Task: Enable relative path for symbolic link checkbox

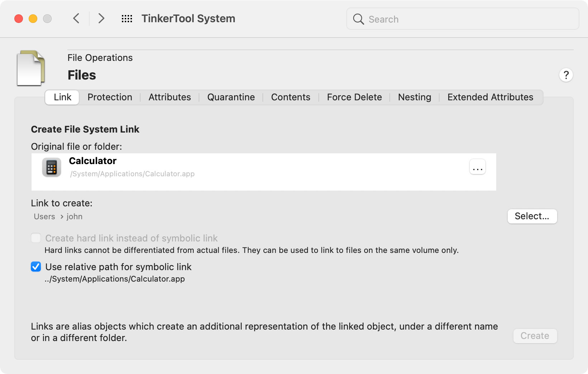Action: point(36,267)
